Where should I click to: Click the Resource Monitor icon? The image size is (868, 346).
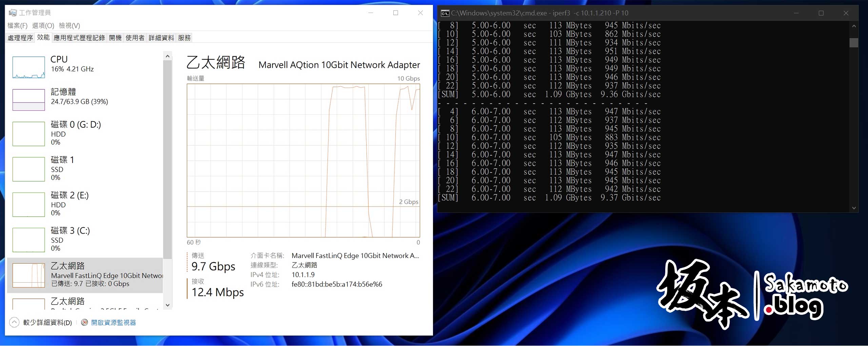(x=84, y=322)
